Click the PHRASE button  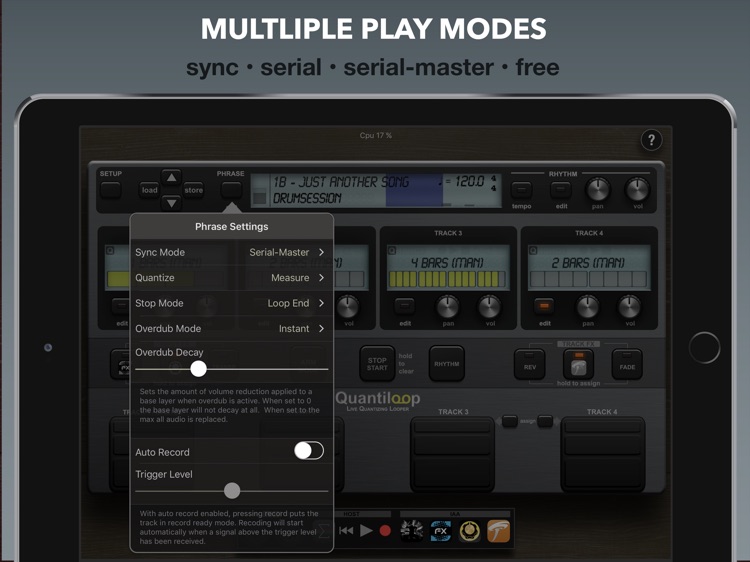pyautogui.click(x=231, y=190)
